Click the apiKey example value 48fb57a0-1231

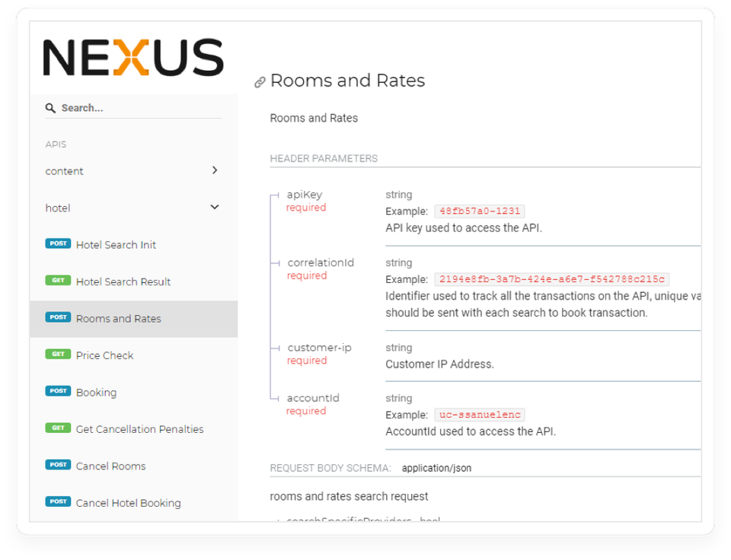point(479,212)
